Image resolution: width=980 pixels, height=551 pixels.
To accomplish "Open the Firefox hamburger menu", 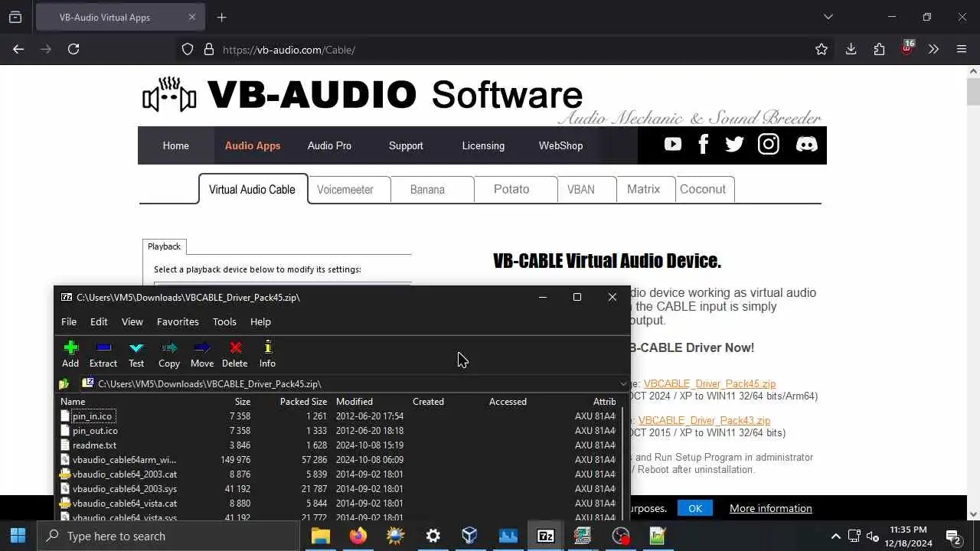I will point(962,50).
